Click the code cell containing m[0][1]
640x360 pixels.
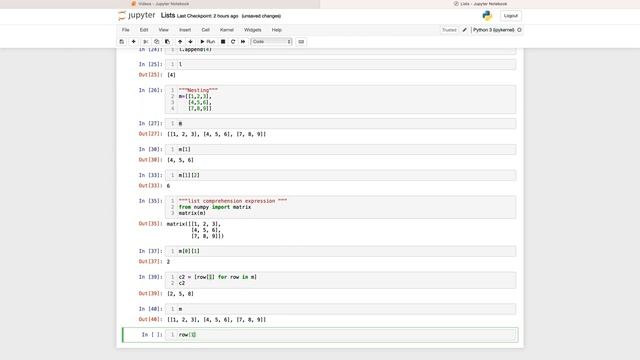(x=340, y=251)
